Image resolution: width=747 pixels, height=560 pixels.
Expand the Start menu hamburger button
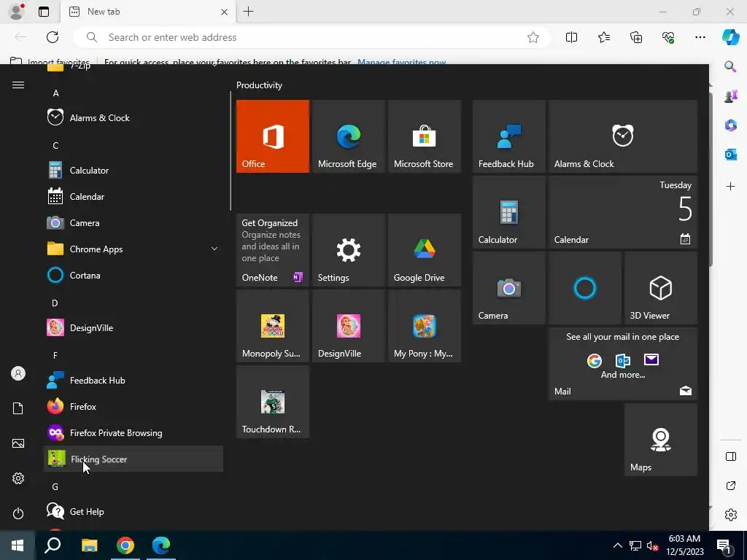pyautogui.click(x=18, y=85)
